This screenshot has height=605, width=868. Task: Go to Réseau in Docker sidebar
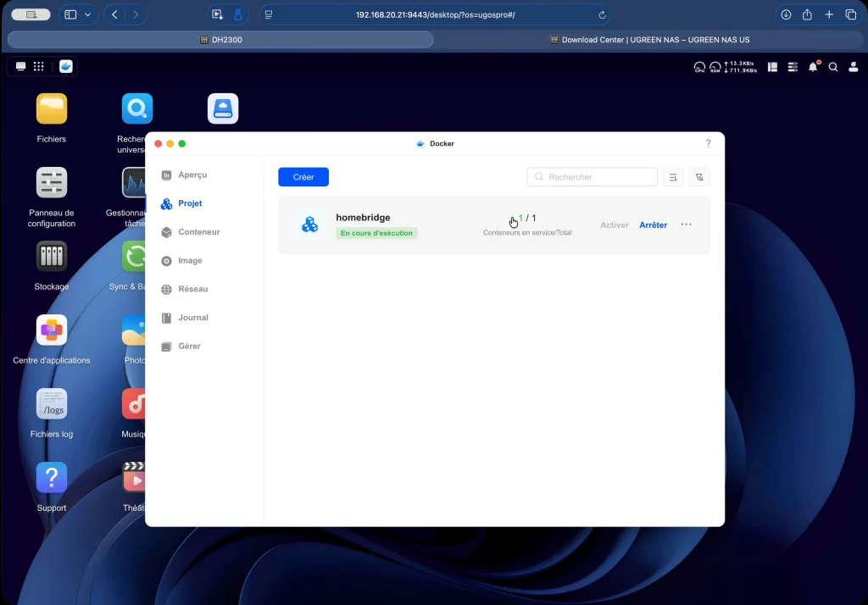pos(192,289)
